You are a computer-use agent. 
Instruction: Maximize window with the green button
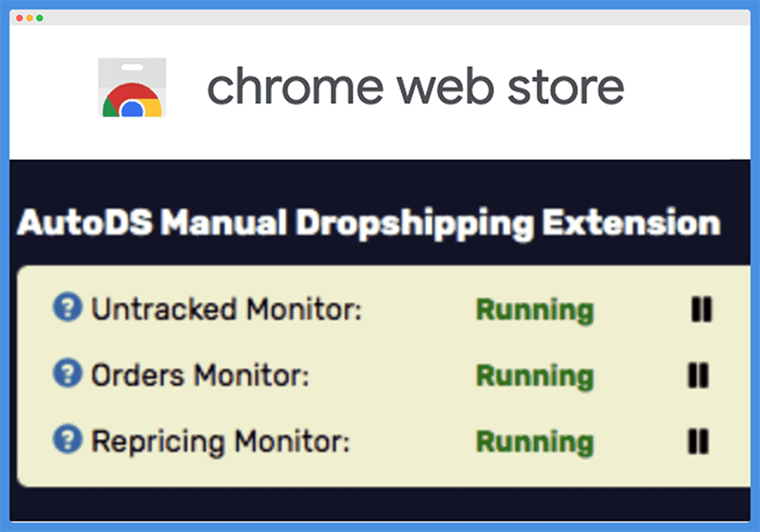point(40,18)
